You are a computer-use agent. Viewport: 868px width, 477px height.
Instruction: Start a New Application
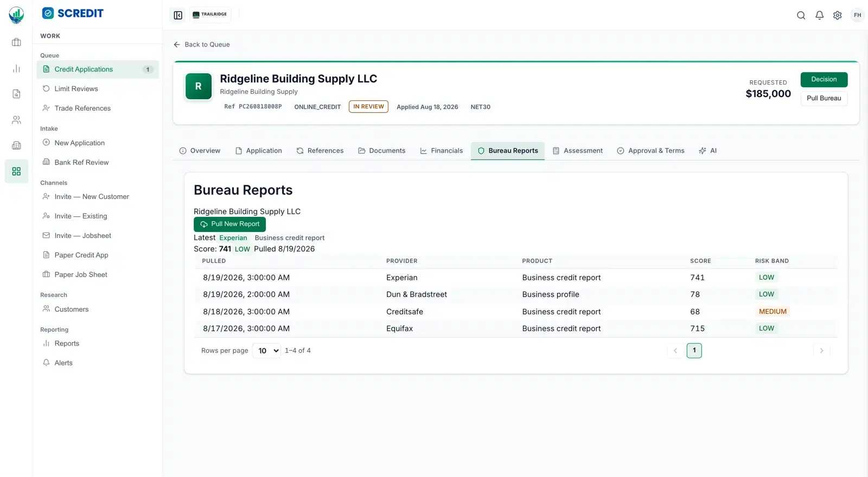pyautogui.click(x=98, y=143)
